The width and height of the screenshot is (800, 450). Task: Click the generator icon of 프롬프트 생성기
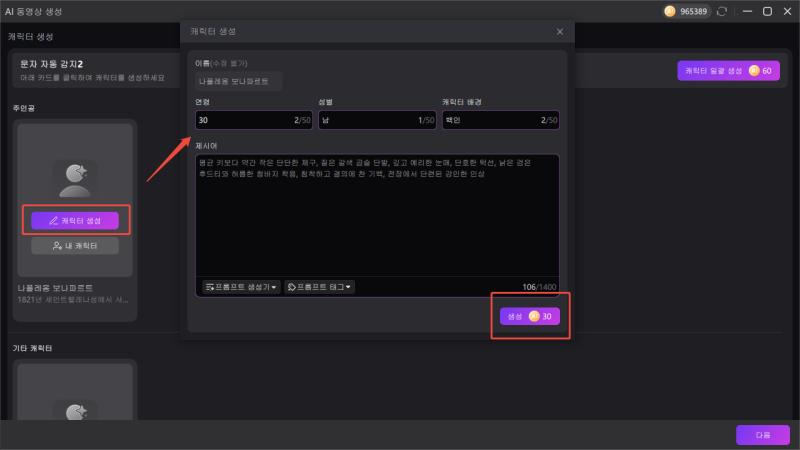209,287
